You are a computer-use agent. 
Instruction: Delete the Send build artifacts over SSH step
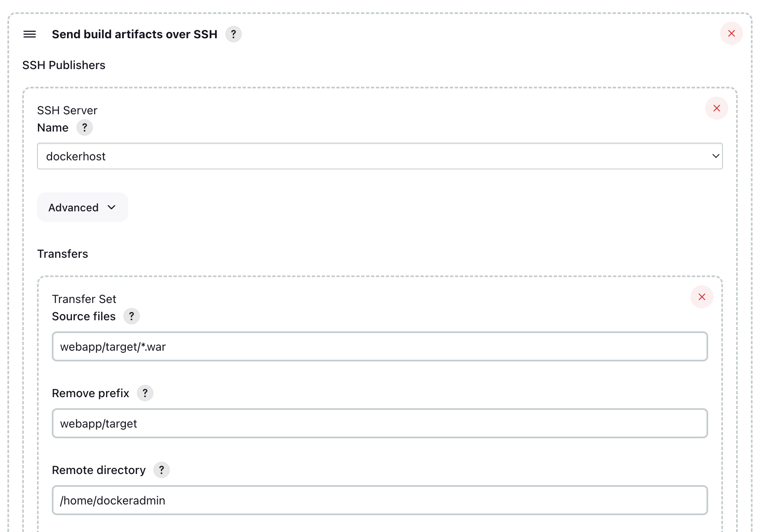pos(731,33)
